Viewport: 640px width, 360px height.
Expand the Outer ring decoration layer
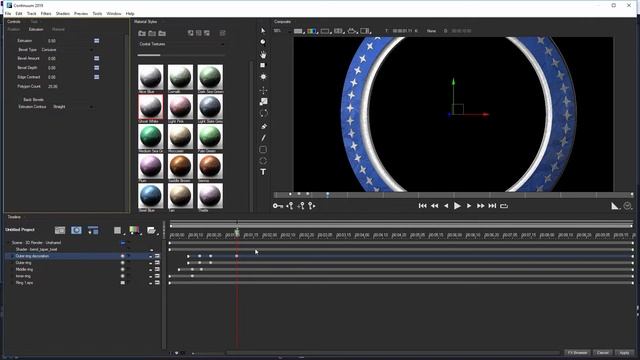(x=11, y=256)
